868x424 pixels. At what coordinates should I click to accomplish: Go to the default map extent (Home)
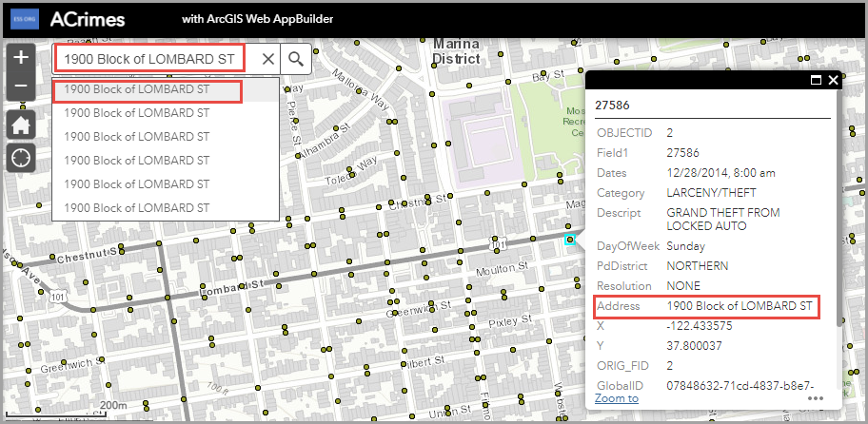pos(21,124)
